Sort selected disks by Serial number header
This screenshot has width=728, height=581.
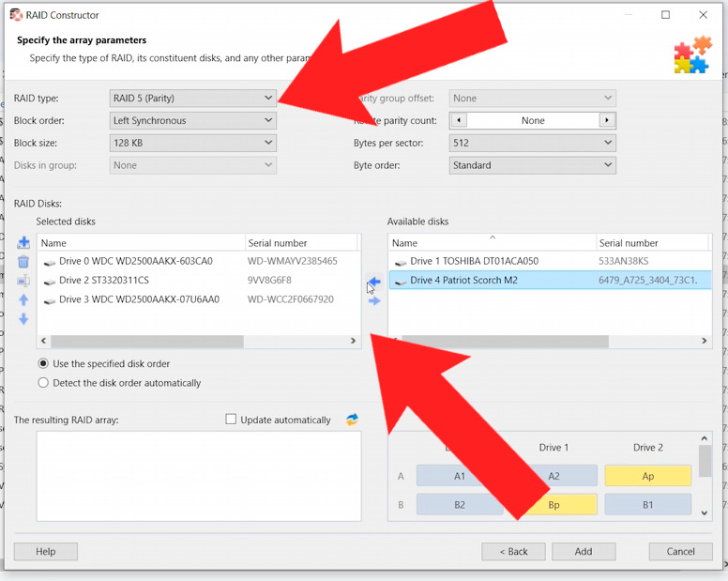click(301, 243)
